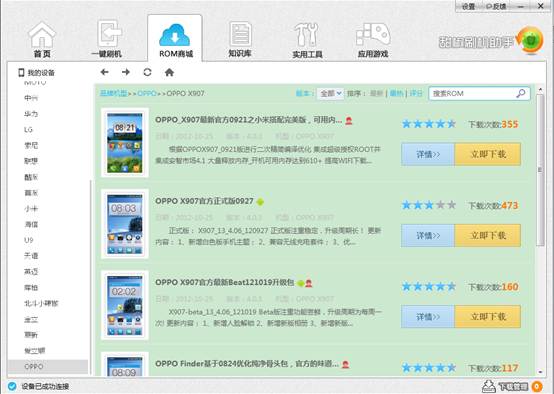Click 立即下载 for 官方正式版0927 ROM
Viewport: 554px width, 394px height.
[488, 235]
